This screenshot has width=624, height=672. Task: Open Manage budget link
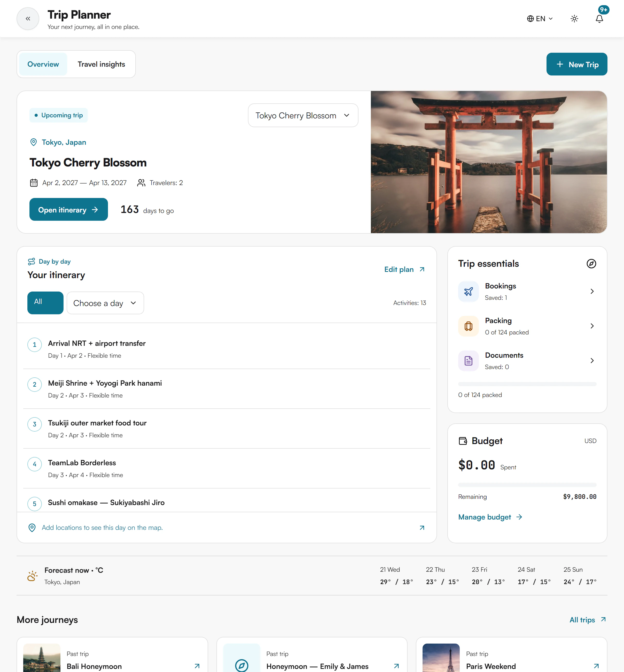click(x=490, y=517)
